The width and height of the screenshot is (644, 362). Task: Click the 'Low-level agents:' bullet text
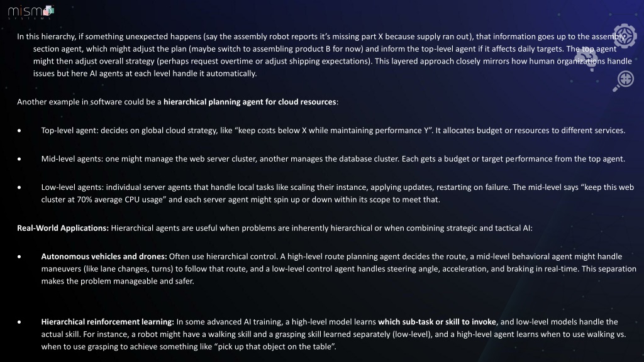(x=73, y=187)
